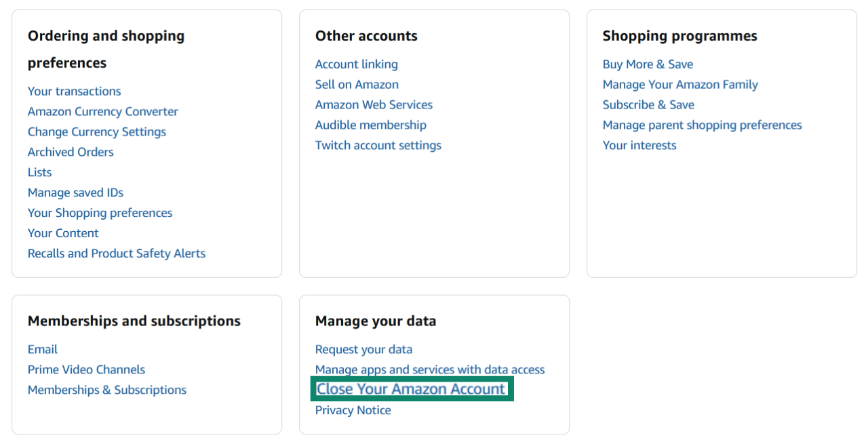The height and width of the screenshot is (446, 868).
Task: Open Your Shopping preferences
Action: coord(100,213)
